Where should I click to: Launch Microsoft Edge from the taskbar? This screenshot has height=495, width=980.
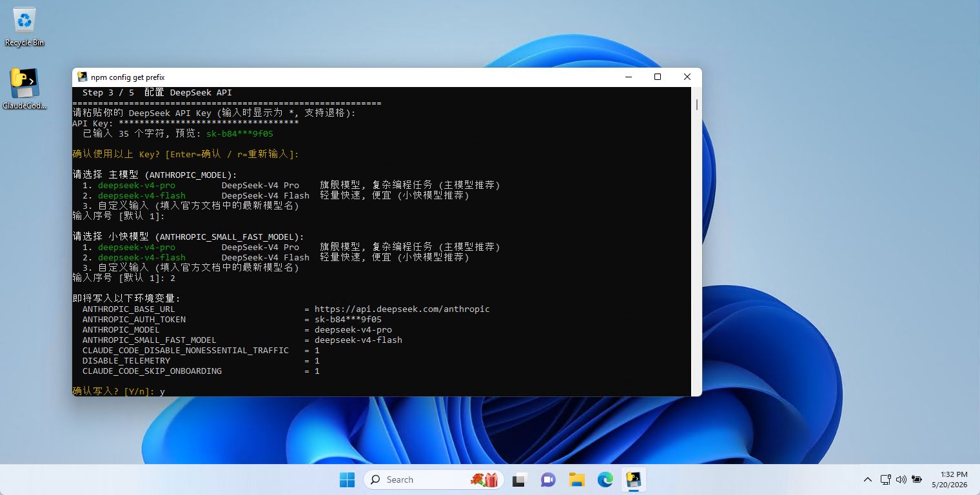click(605, 480)
